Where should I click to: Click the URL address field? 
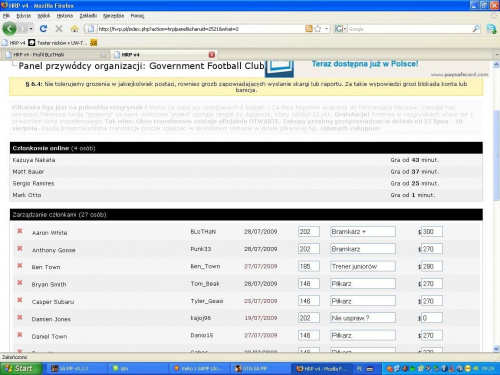(x=200, y=29)
